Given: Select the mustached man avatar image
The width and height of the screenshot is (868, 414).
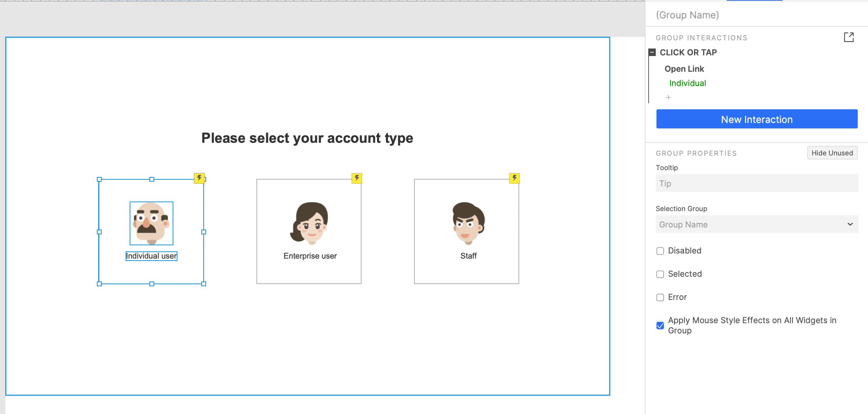Looking at the screenshot, I should click(151, 223).
